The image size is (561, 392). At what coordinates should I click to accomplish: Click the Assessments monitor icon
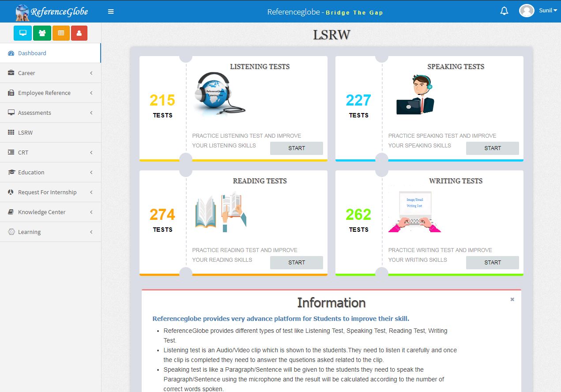[x=11, y=113]
